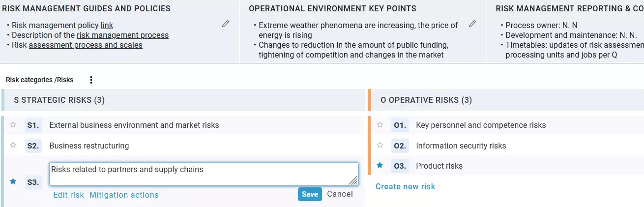
Task: Open Mitigation actions for S3
Action: pos(124,195)
